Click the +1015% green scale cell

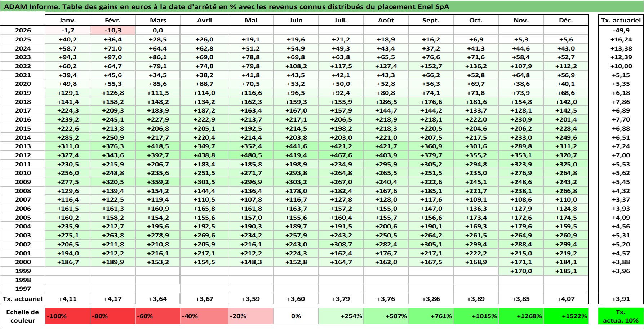(x=476, y=316)
